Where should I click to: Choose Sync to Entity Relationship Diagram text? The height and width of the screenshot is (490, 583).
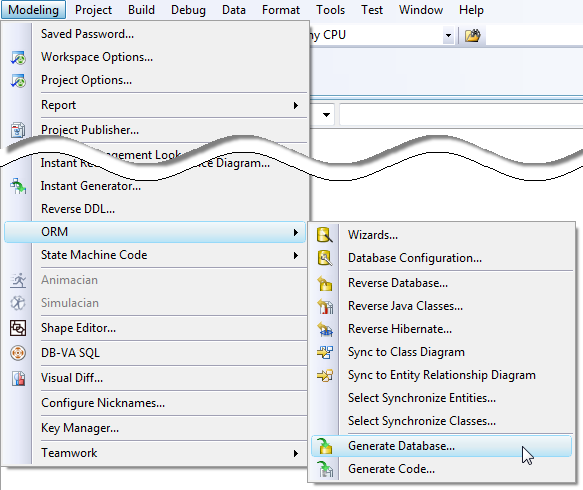[x=442, y=375]
